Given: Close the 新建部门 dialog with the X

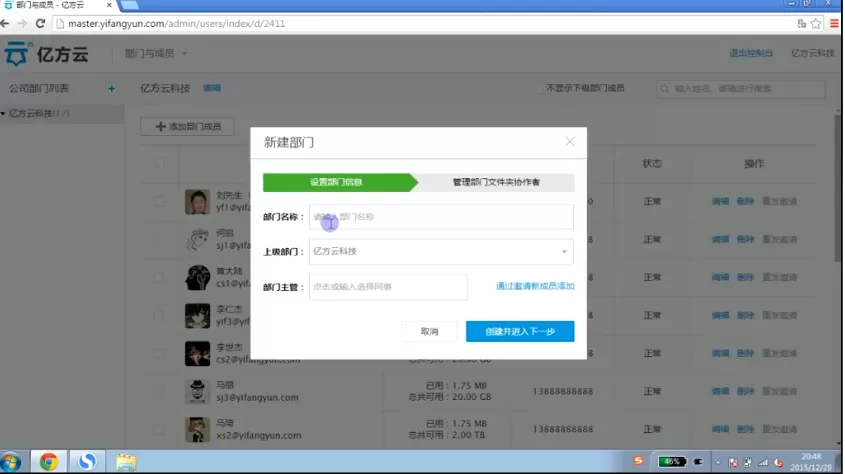Looking at the screenshot, I should tap(570, 142).
